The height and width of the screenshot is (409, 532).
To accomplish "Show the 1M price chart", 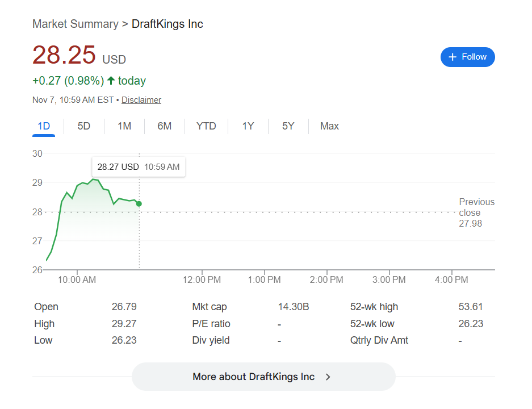I will (x=124, y=126).
